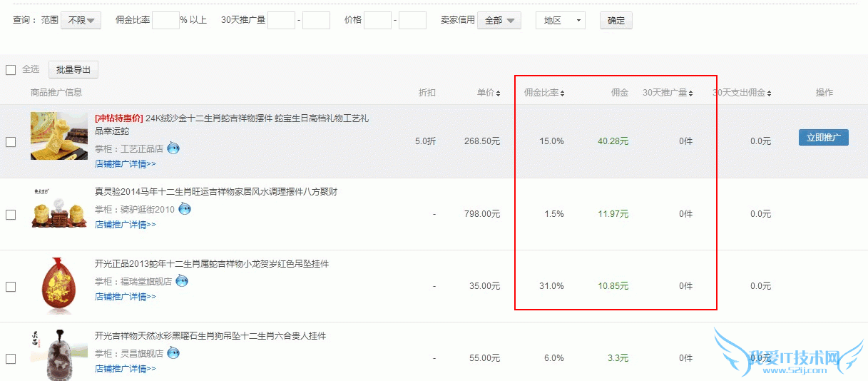Click the 40.28元 commission value
This screenshot has width=868, height=381.
pos(613,141)
